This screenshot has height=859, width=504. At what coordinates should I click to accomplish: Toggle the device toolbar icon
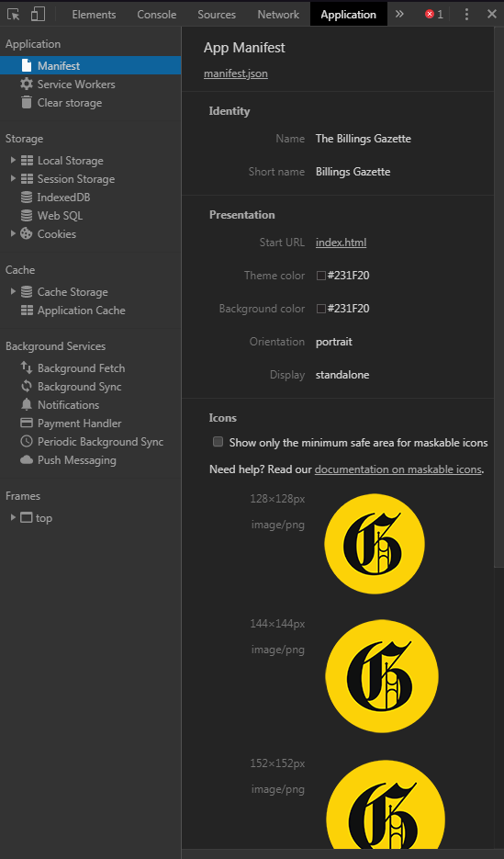pos(38,15)
